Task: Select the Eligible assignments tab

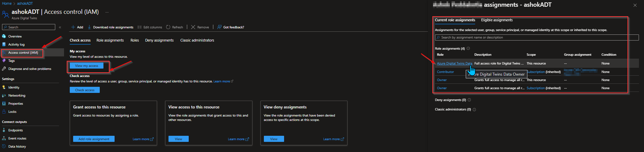Action: pos(497,20)
